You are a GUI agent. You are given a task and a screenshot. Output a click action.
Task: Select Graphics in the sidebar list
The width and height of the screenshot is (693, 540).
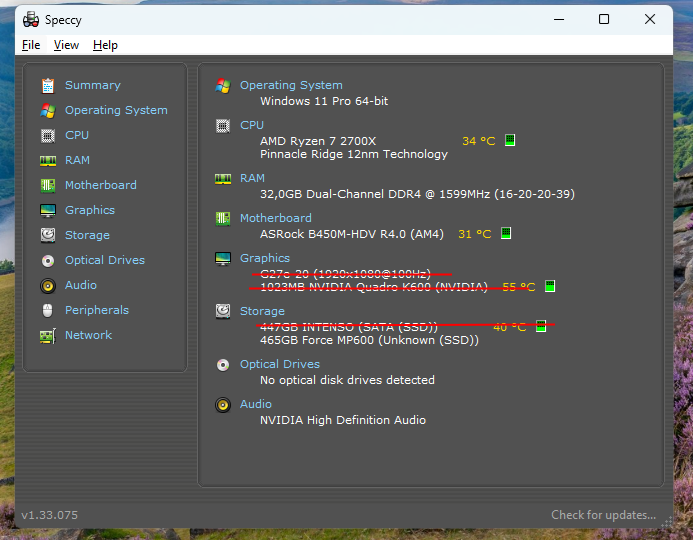(90, 210)
